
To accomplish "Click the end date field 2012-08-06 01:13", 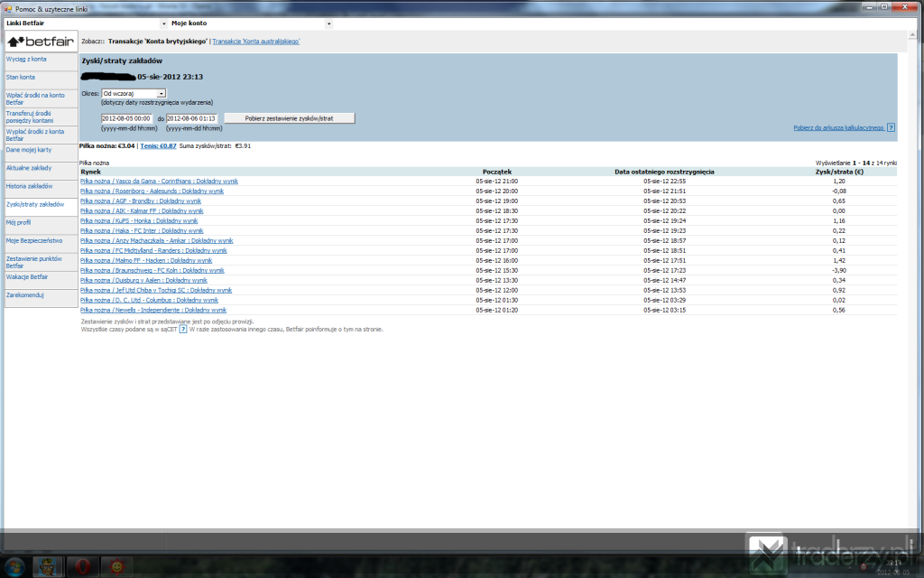I will point(191,118).
